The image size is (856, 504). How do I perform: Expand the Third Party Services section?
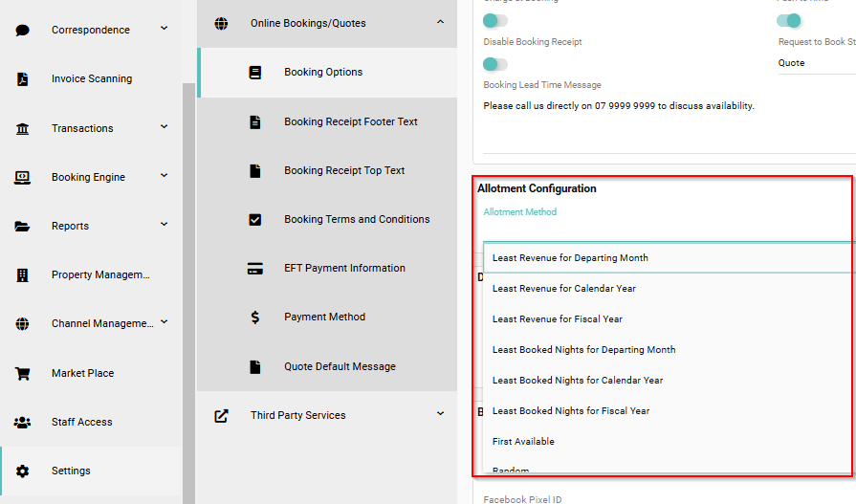440,414
